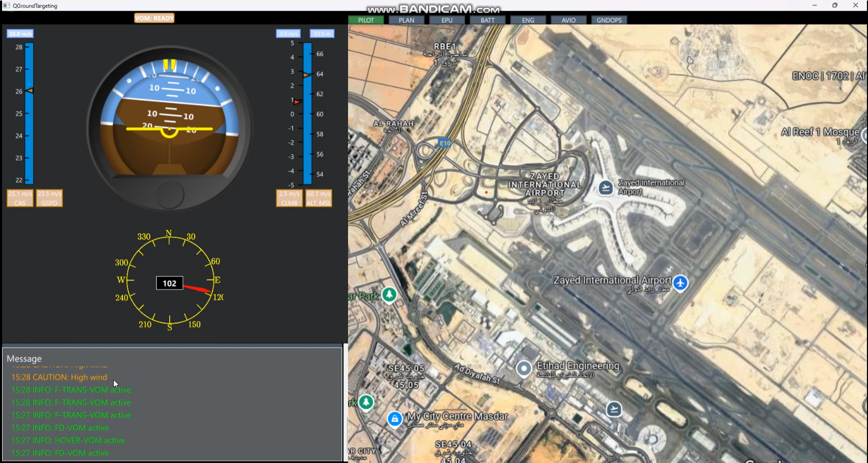
Task: Click the SE45 05 district label
Action: (406, 368)
